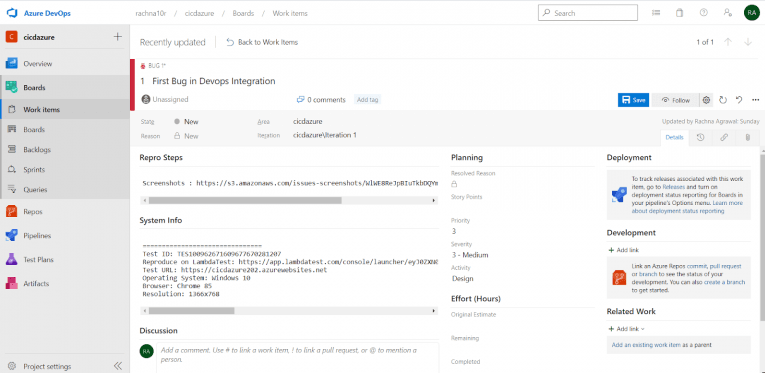Open the work item list icon in header
This screenshot has width=765, height=373.
[x=656, y=13]
